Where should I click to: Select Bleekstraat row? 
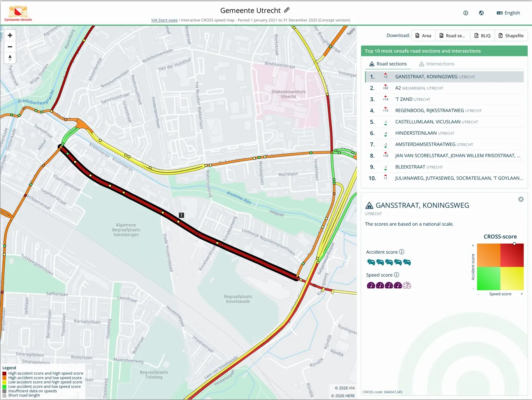(x=444, y=167)
